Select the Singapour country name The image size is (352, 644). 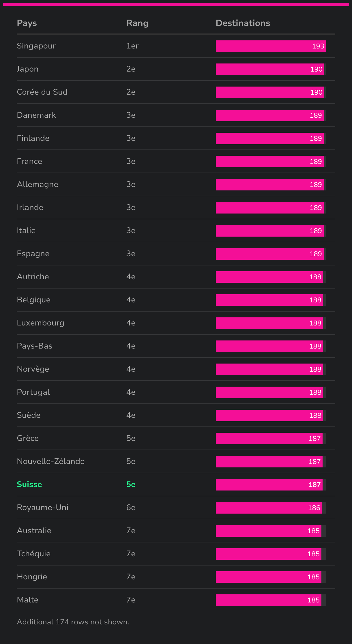point(36,46)
